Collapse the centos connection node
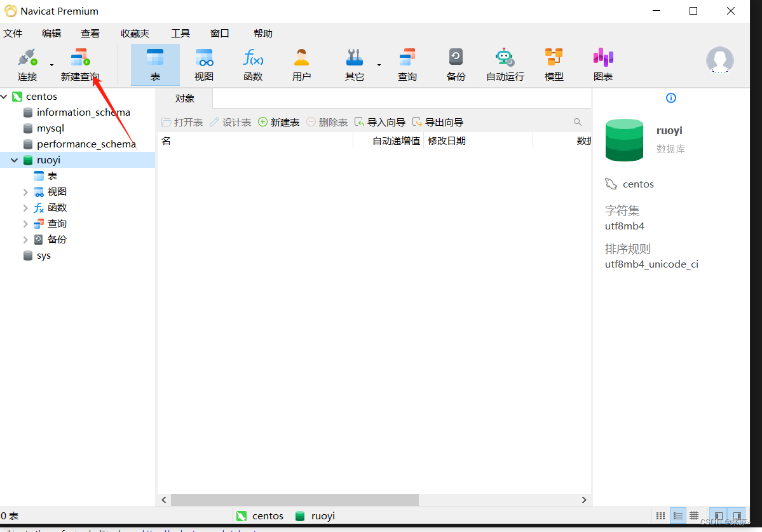762x532 pixels. pos(4,97)
